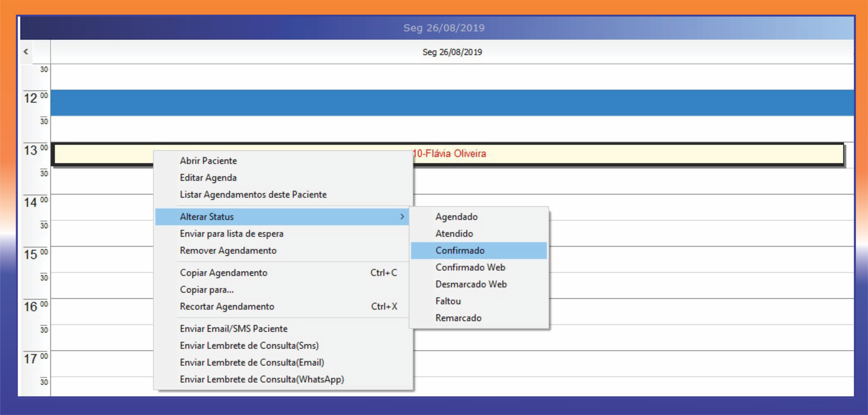The image size is (868, 415).
Task: Choose Editar Agenda menu entry
Action: [208, 177]
